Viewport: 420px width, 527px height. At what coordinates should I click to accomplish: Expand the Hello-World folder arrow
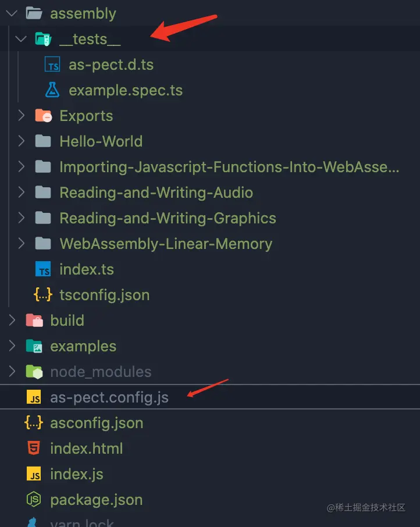pos(22,141)
